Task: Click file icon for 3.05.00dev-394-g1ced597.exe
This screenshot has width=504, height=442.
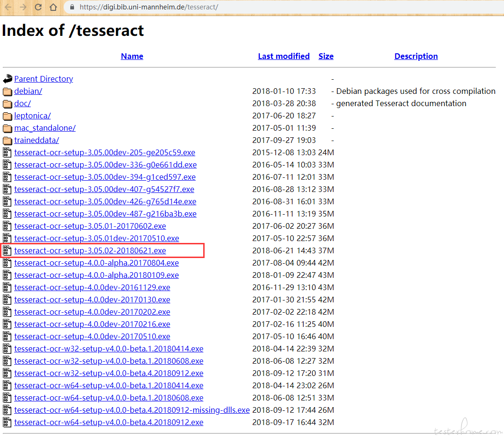Action: coord(7,177)
